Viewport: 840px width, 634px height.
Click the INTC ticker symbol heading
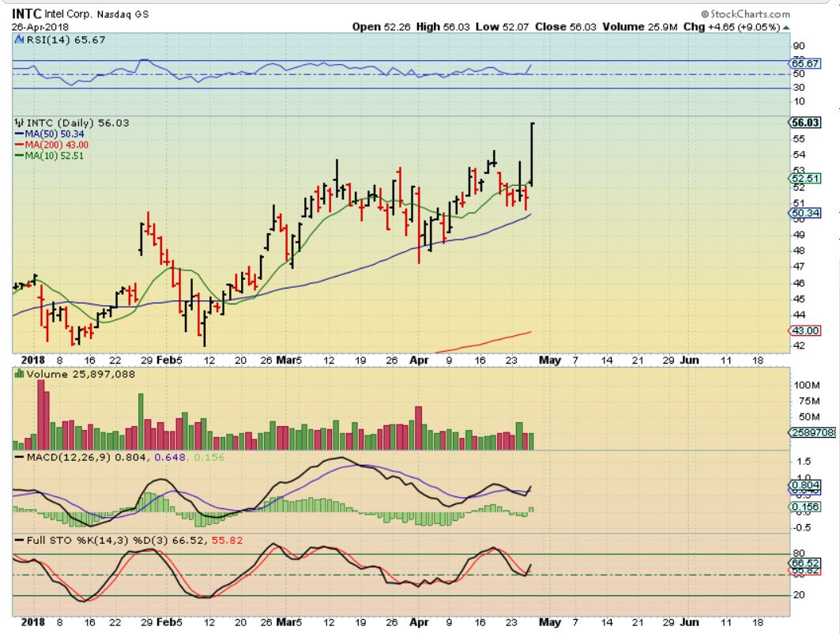26,13
